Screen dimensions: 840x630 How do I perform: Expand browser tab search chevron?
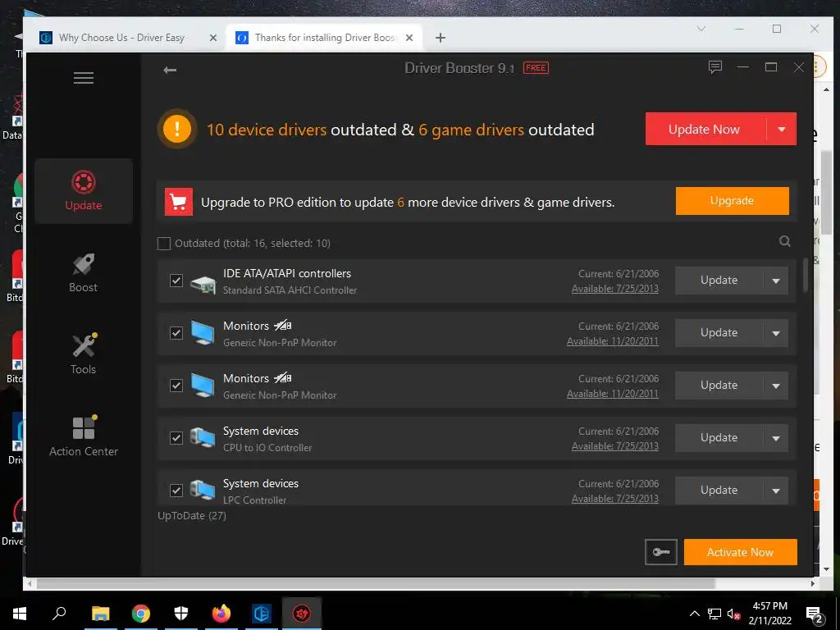coord(701,29)
